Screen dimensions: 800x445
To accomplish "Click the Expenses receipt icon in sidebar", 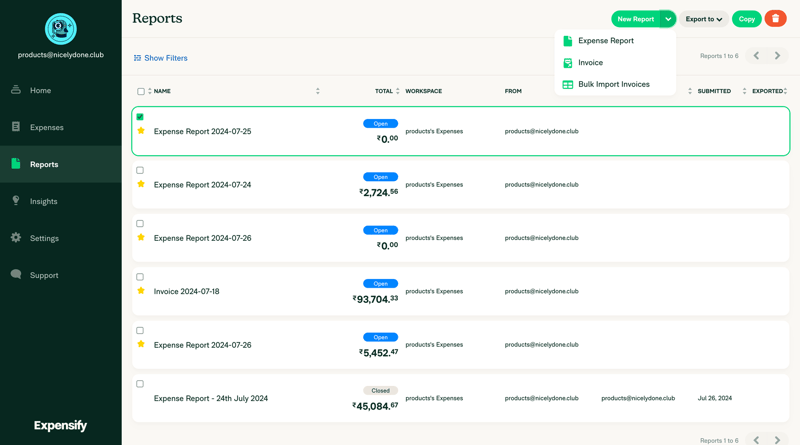I will point(16,127).
